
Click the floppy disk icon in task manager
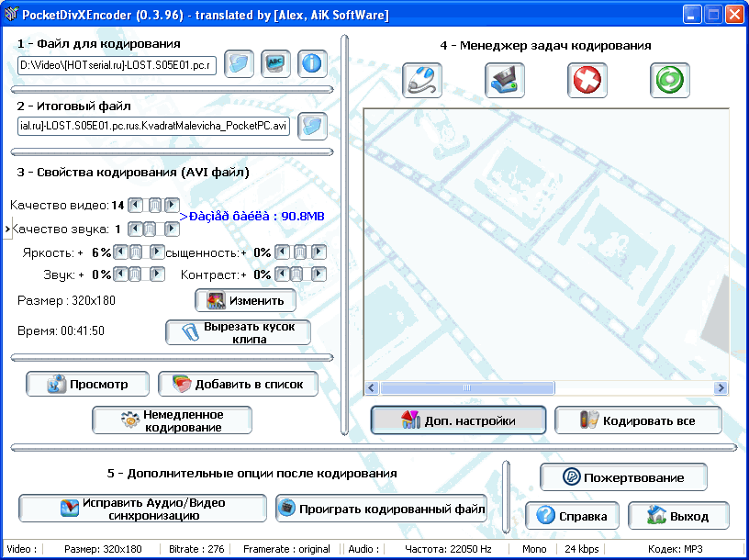tap(505, 80)
